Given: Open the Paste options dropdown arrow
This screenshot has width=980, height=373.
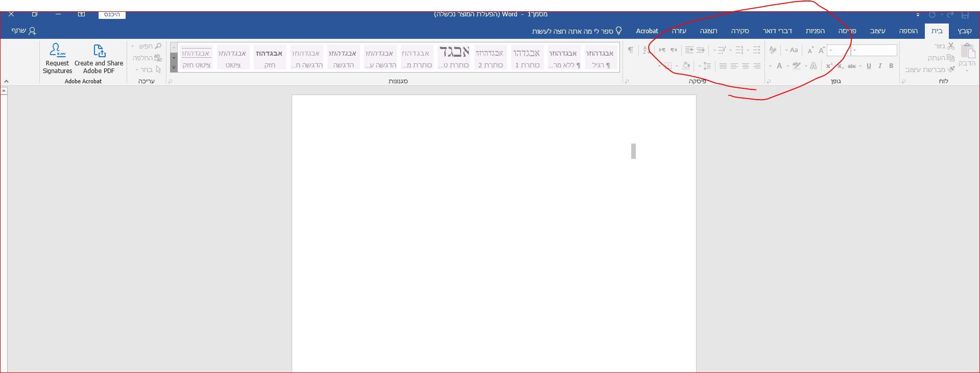Looking at the screenshot, I should 967,71.
